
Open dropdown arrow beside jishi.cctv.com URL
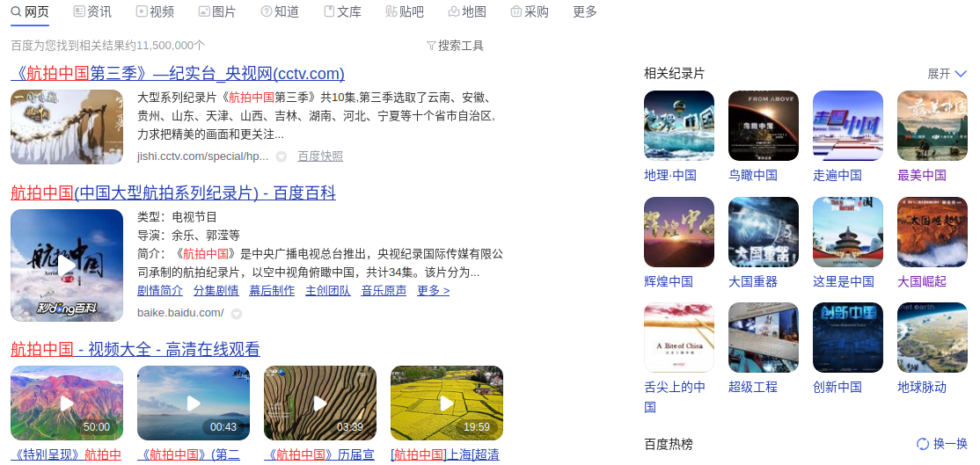pyautogui.click(x=282, y=156)
